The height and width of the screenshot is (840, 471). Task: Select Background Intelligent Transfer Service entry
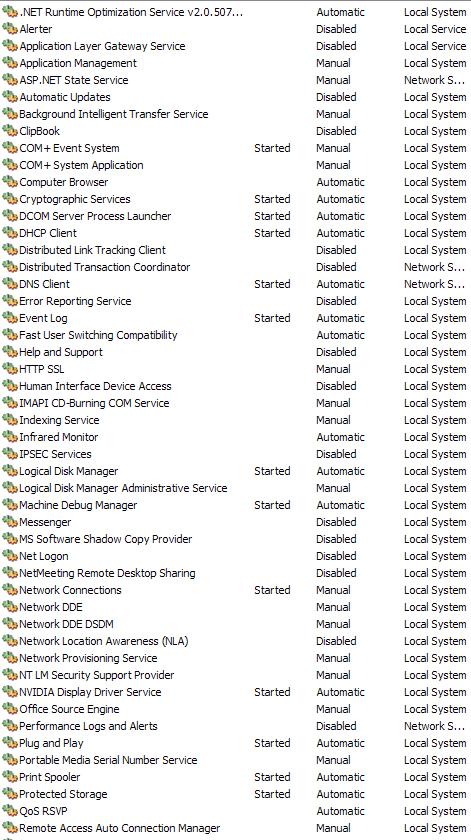coord(114,114)
